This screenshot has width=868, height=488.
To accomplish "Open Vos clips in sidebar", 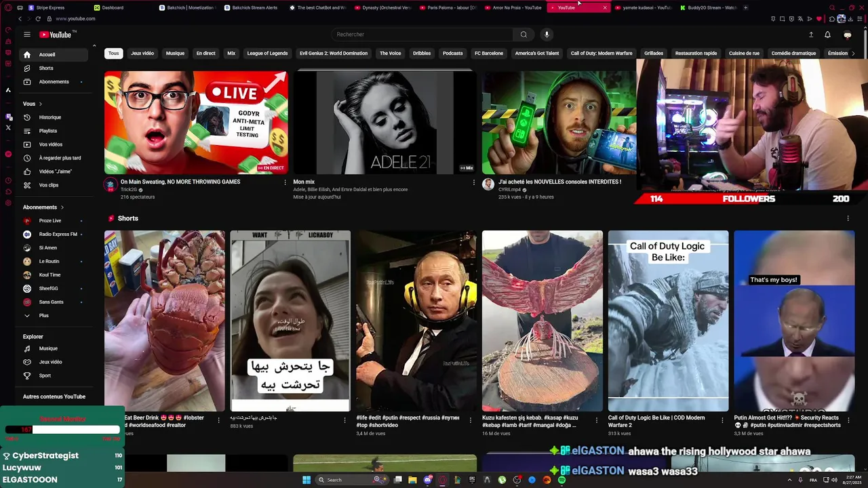I will [x=53, y=185].
